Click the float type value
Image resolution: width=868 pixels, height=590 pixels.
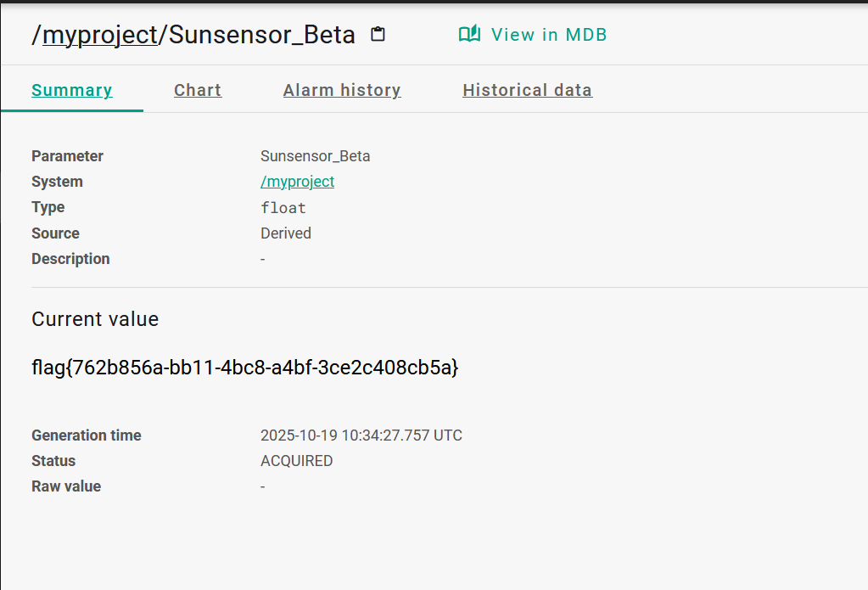[x=283, y=208]
